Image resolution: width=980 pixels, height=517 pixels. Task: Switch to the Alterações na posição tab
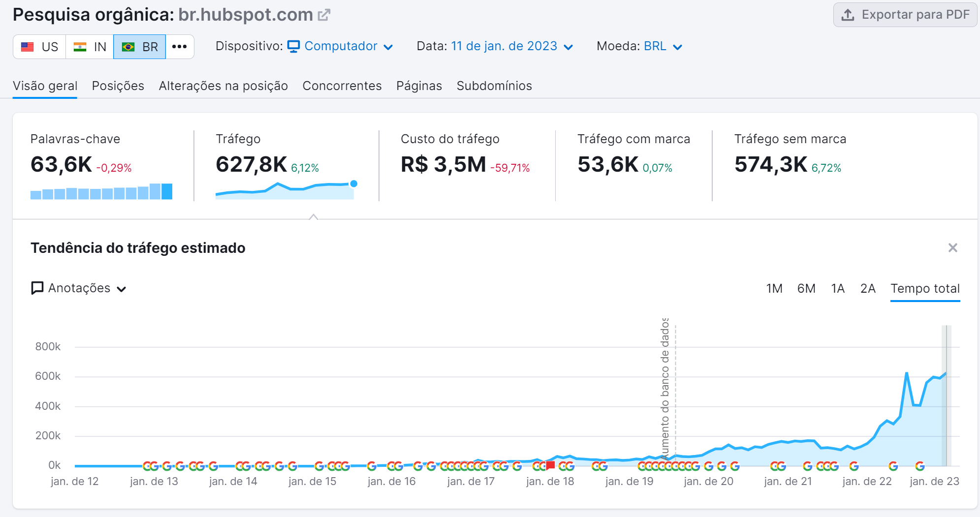(223, 86)
